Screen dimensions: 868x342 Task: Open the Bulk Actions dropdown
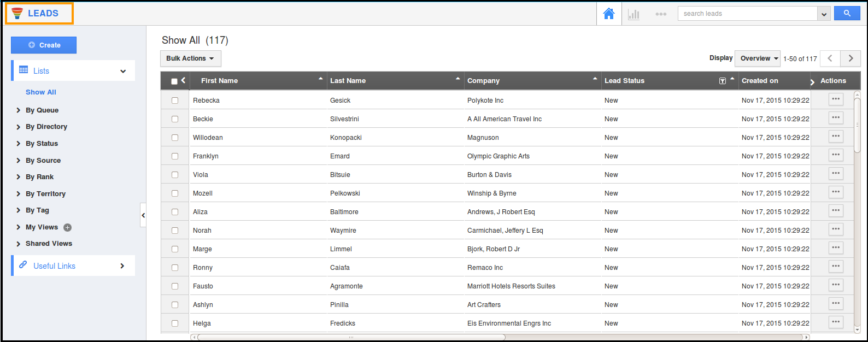pos(190,58)
